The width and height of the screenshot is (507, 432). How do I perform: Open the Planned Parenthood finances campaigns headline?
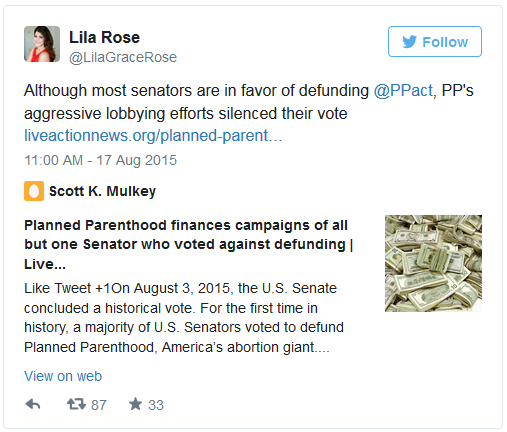coord(189,244)
